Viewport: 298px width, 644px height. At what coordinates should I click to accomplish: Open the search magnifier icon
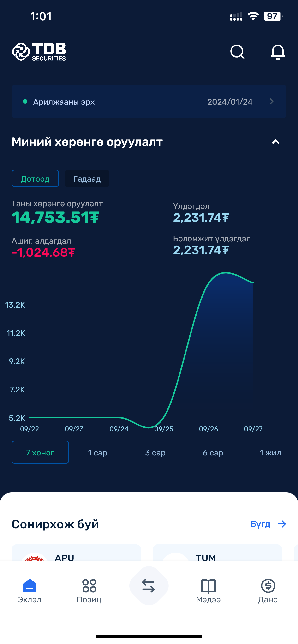(x=237, y=52)
